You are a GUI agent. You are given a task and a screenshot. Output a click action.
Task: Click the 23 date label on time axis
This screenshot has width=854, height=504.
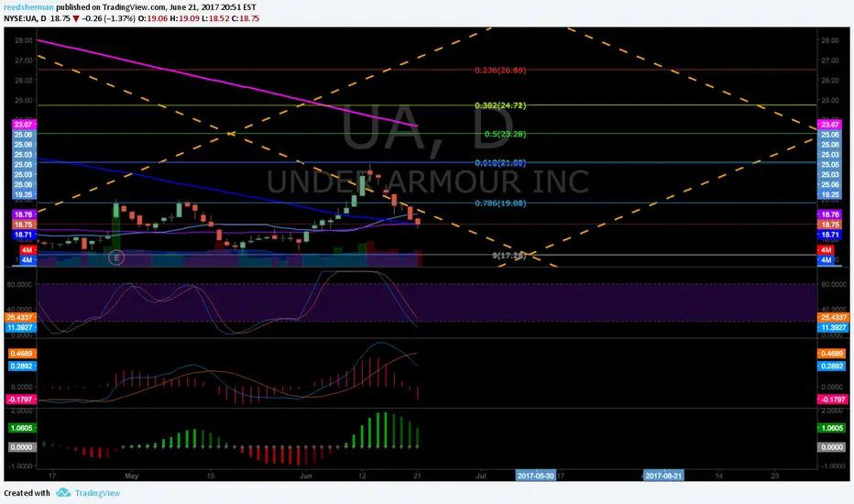pyautogui.click(x=775, y=476)
